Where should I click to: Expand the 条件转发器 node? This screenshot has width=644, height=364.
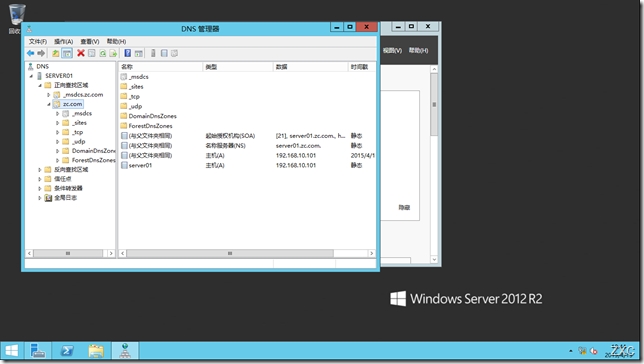coord(40,188)
